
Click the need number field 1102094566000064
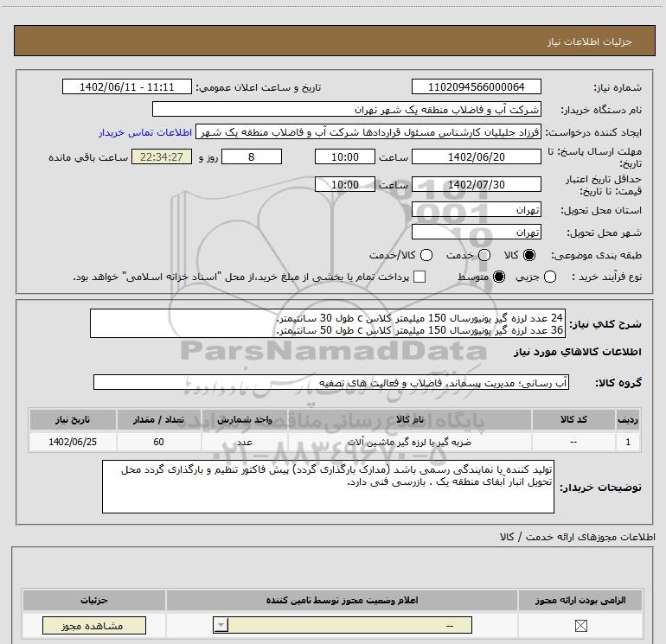click(x=476, y=86)
